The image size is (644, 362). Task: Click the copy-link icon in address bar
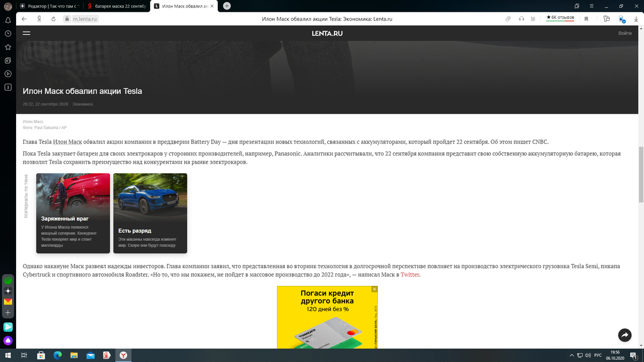[508, 19]
